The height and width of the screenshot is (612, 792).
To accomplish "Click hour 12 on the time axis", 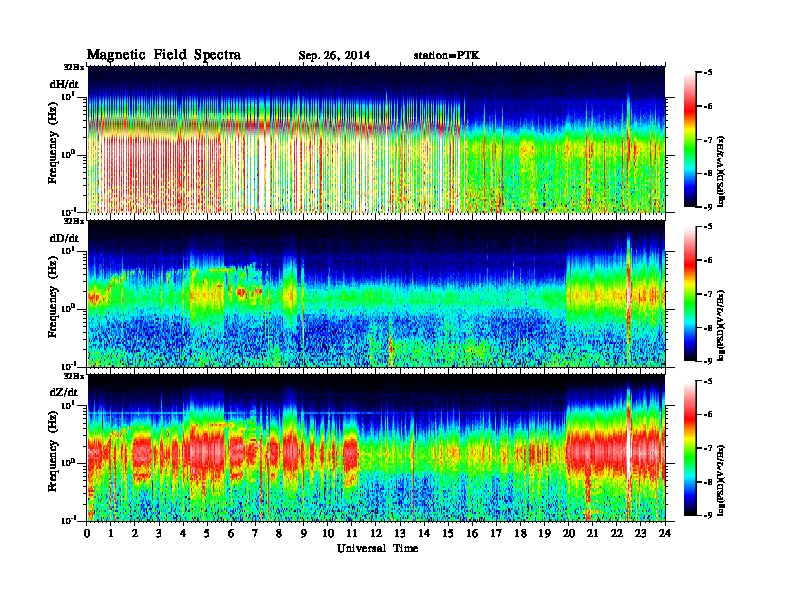I will pyautogui.click(x=376, y=533).
